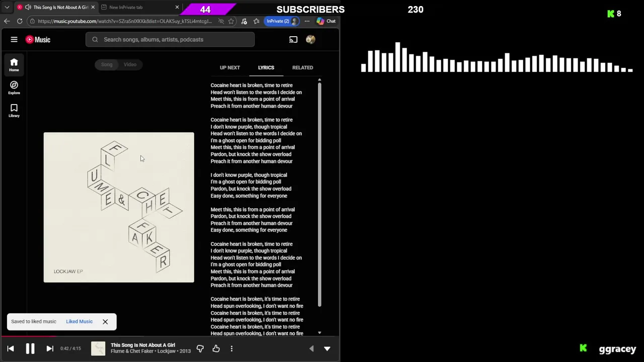Open the YouTube Music hamburger menu
The width and height of the screenshot is (644, 362).
click(14, 40)
